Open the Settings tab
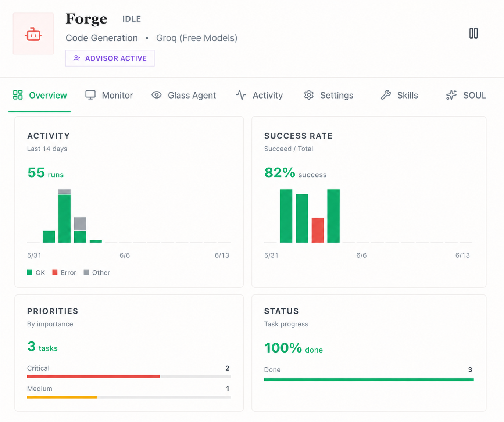This screenshot has width=504, height=422. 329,95
